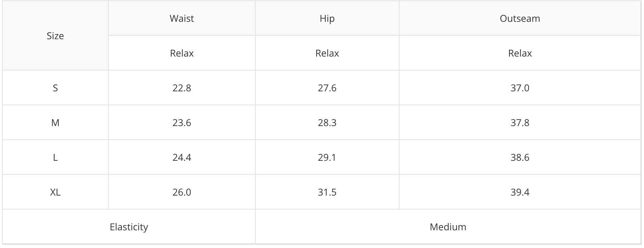Select the Waist column header
Viewport: 644px width, 248px height.
[182, 18]
